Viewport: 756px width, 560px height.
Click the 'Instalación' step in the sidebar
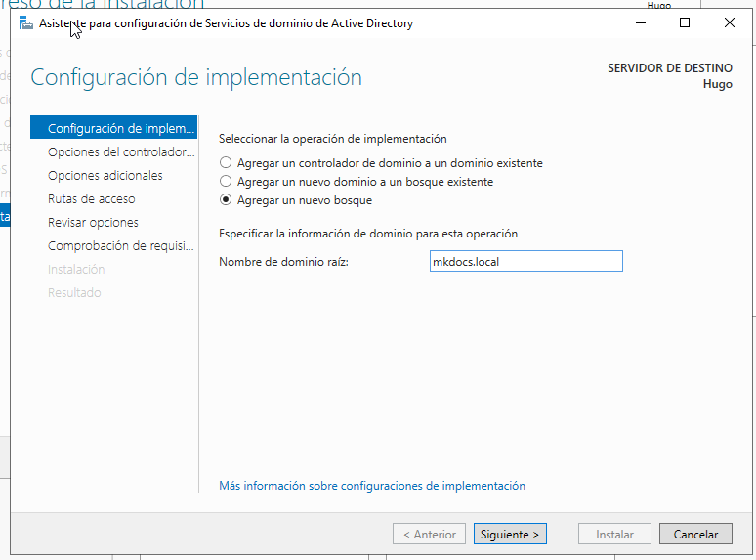coord(76,270)
